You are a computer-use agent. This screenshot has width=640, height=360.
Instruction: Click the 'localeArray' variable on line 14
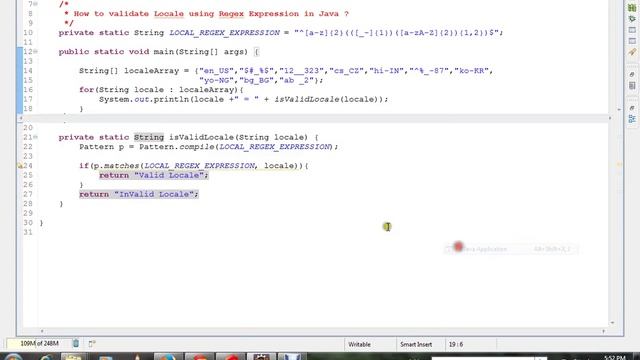(151, 71)
